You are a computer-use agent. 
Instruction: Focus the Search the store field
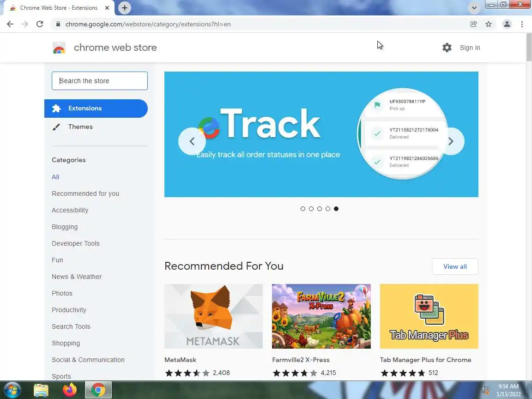pos(100,81)
